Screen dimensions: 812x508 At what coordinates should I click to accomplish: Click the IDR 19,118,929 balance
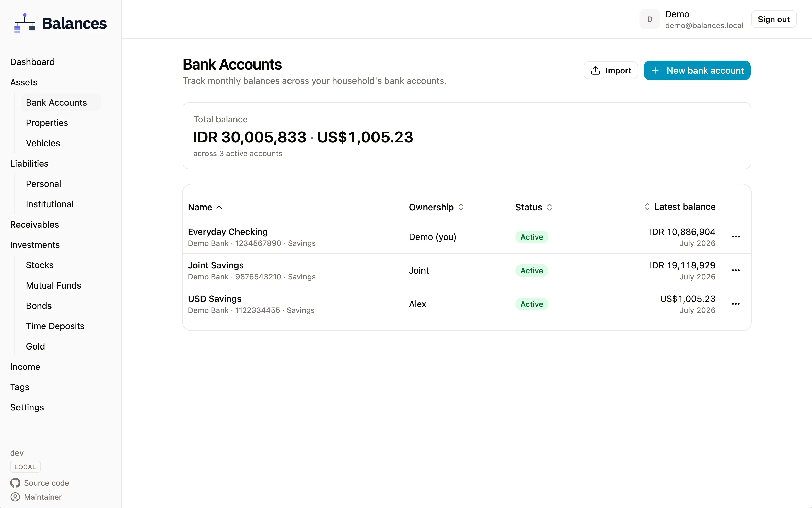click(x=682, y=266)
